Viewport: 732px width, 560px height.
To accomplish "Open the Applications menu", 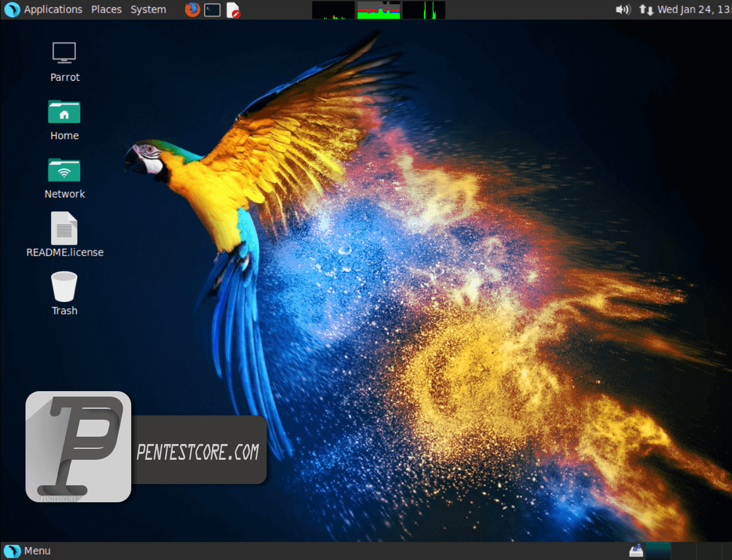I will point(53,10).
